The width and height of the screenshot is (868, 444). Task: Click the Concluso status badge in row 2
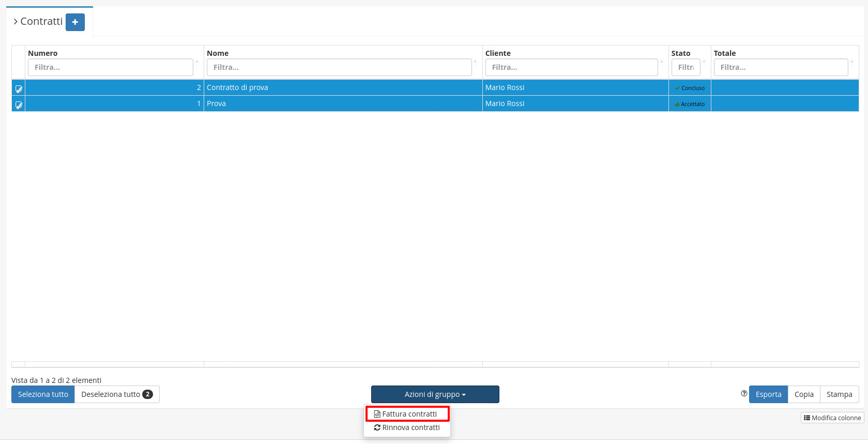690,88
